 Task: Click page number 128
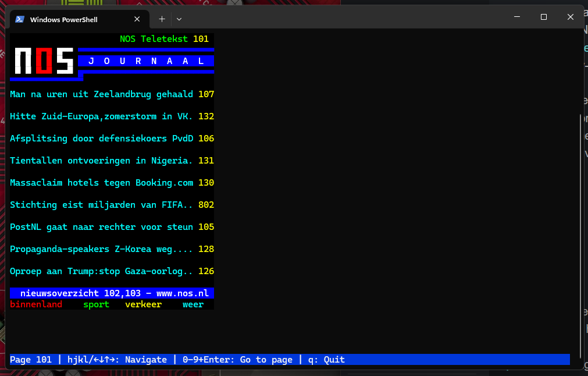[206, 249]
